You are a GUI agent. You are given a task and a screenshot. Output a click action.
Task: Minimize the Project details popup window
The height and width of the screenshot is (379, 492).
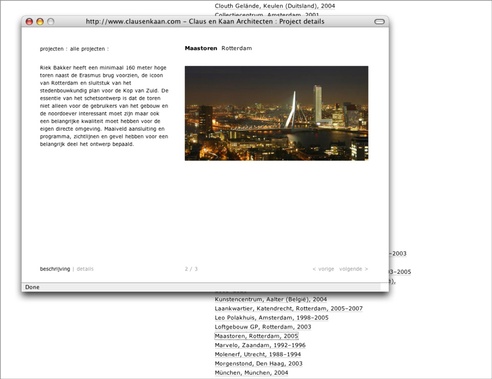point(40,22)
